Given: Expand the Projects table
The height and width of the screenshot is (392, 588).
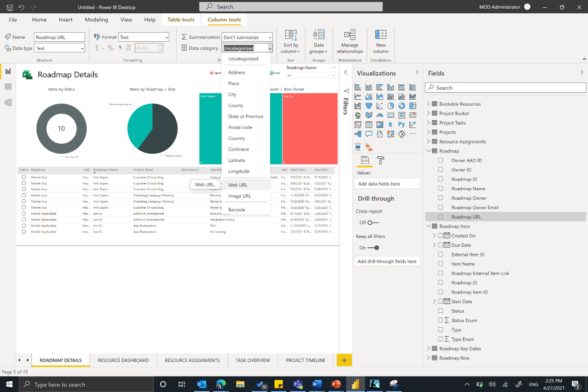Looking at the screenshot, I should [x=429, y=132].
